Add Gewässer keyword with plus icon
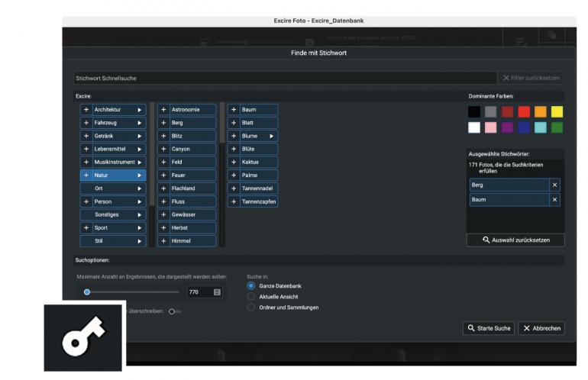 tap(163, 214)
